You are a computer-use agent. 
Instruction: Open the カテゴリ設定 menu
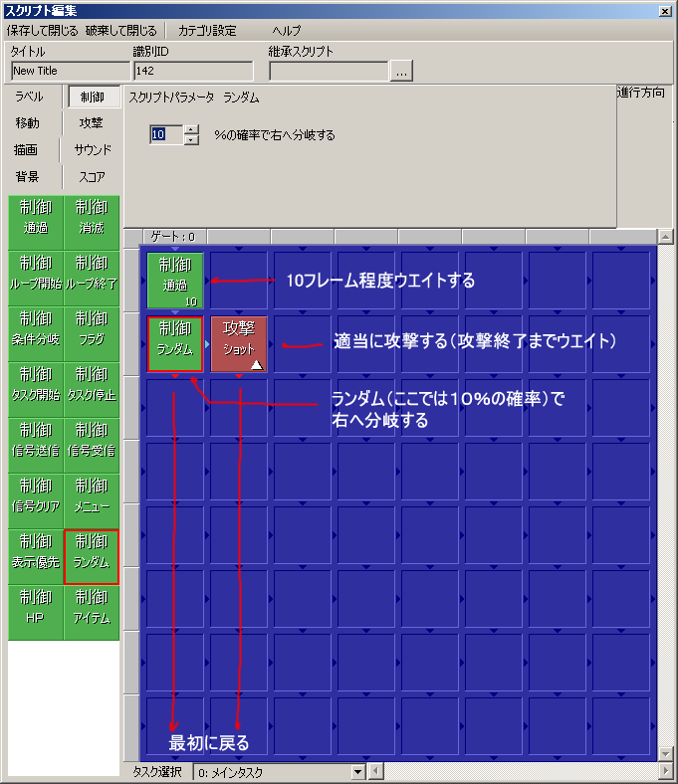(x=207, y=31)
